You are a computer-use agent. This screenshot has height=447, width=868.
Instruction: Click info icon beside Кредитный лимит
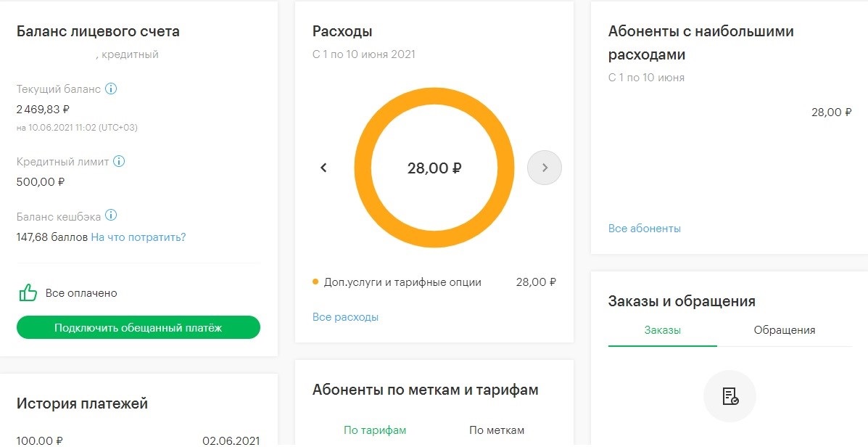pyautogui.click(x=118, y=161)
